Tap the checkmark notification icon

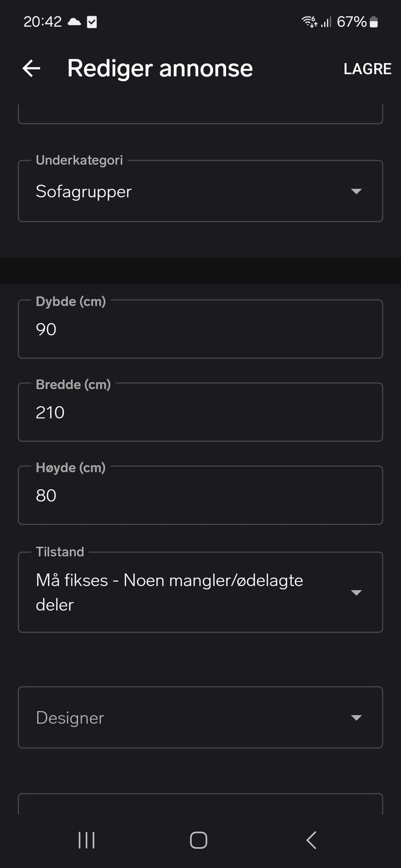click(92, 22)
